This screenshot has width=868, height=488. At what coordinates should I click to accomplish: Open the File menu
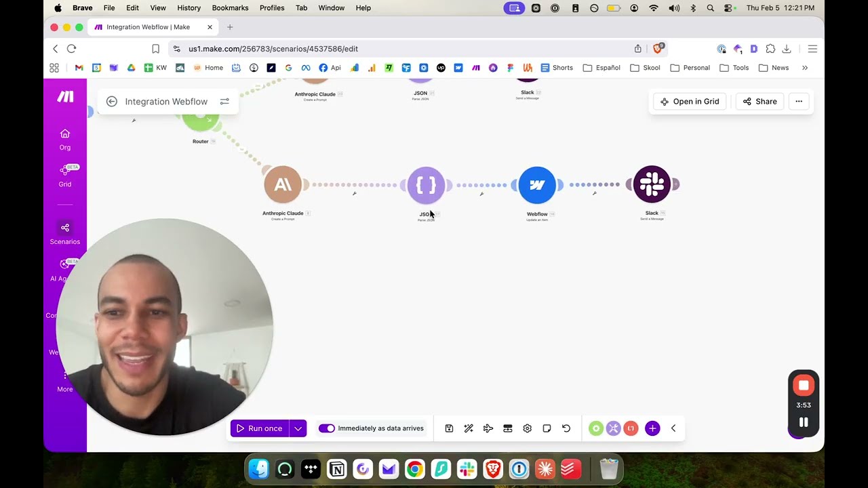109,8
